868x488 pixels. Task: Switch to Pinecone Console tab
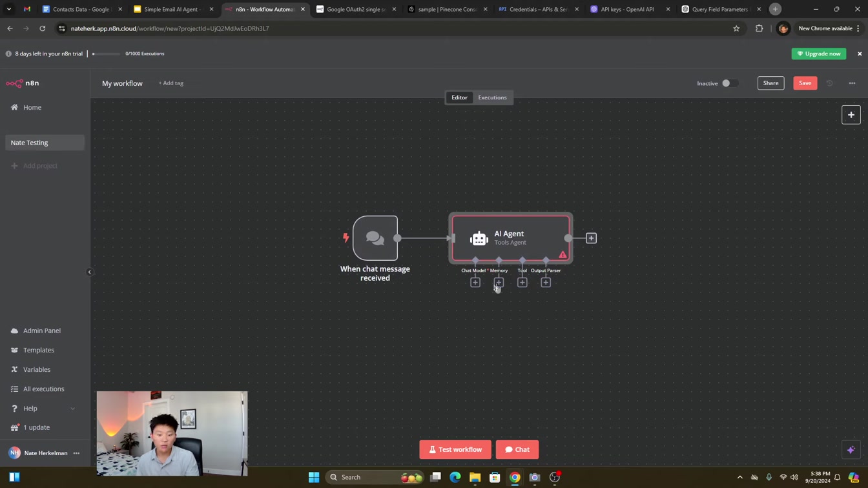click(x=447, y=9)
